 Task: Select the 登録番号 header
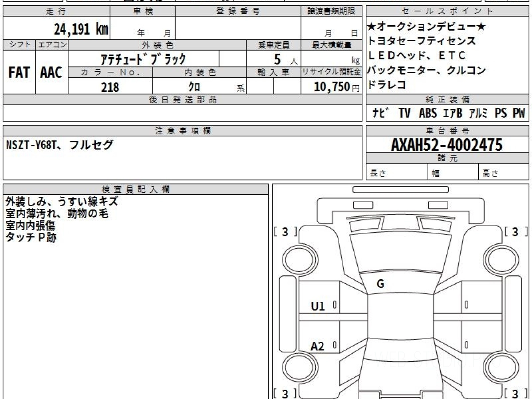click(238, 12)
